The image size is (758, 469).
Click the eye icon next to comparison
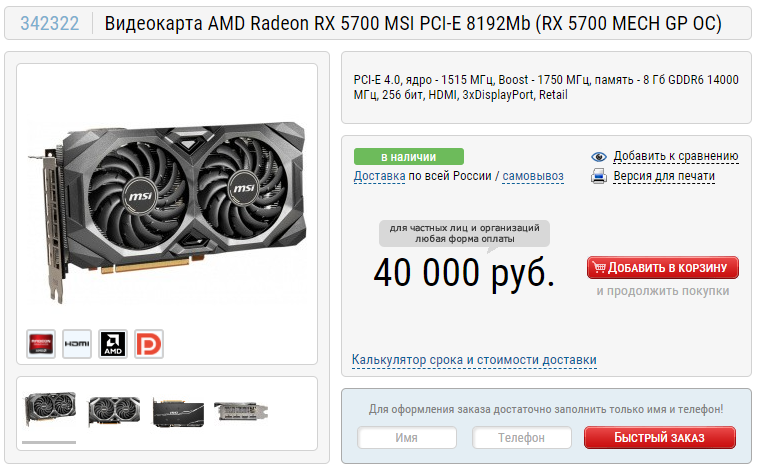click(599, 157)
